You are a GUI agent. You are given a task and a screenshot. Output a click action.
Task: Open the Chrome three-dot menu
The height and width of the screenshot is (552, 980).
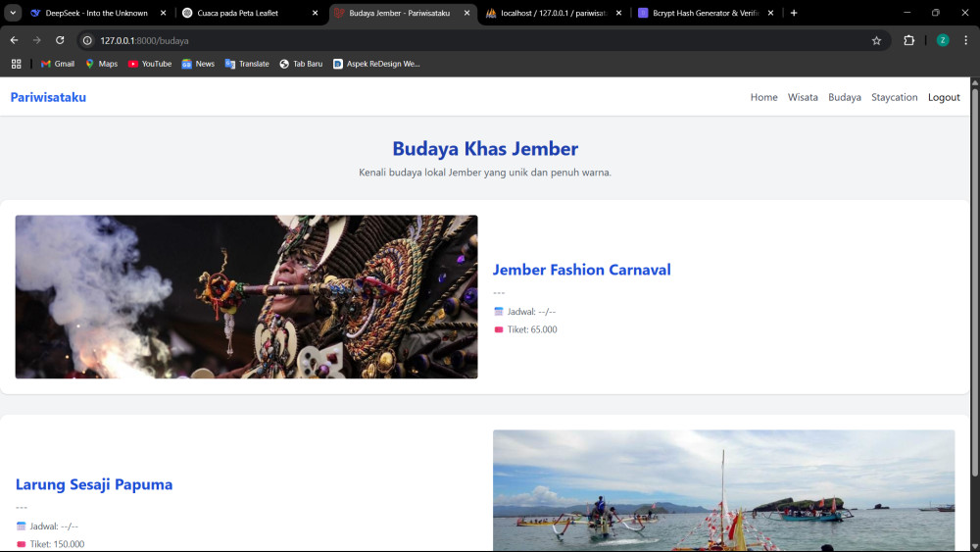click(965, 40)
